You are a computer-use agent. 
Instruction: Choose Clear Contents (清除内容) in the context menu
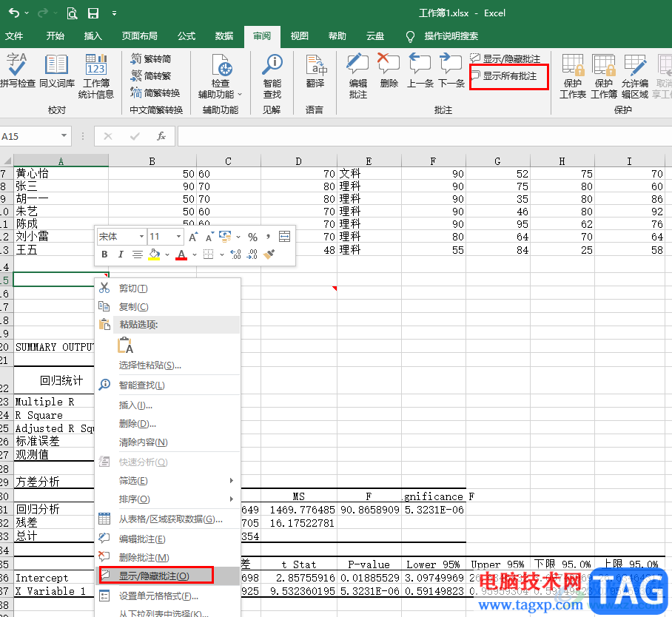click(x=167, y=442)
